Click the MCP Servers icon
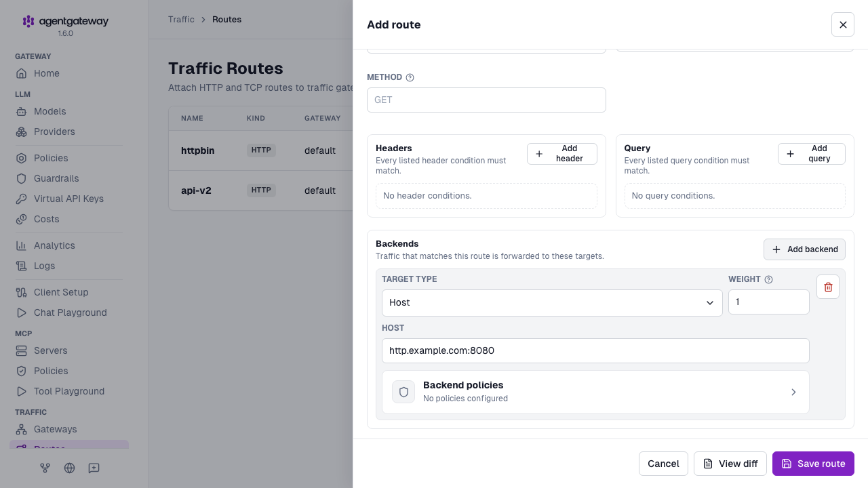868x488 pixels. (22, 350)
